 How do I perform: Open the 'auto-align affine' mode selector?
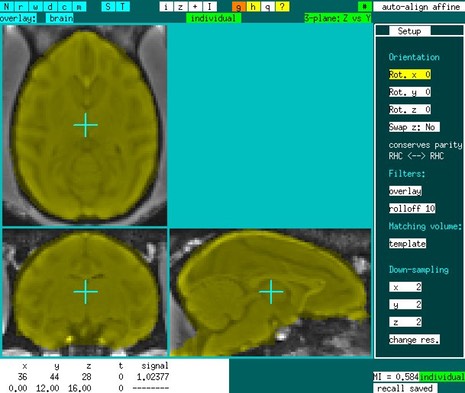tap(419, 7)
